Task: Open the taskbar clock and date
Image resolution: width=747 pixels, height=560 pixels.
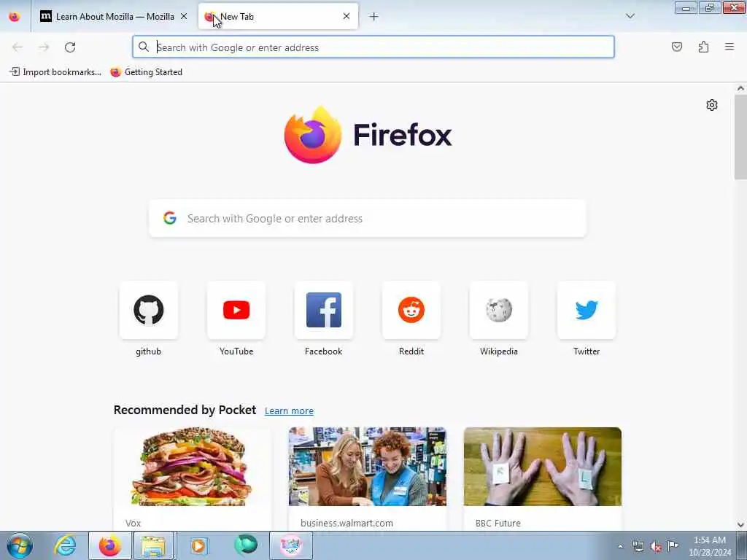Action: coord(710,546)
